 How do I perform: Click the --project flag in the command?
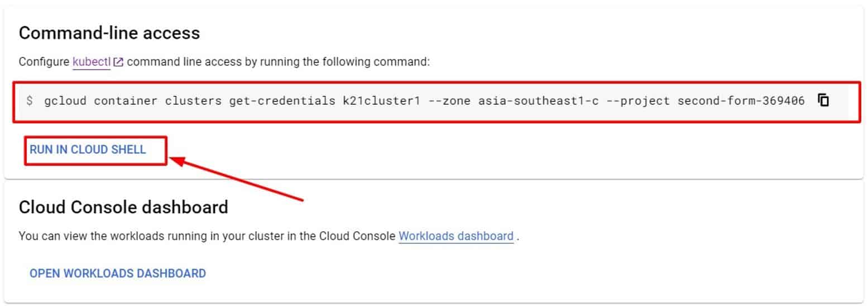coord(641,101)
